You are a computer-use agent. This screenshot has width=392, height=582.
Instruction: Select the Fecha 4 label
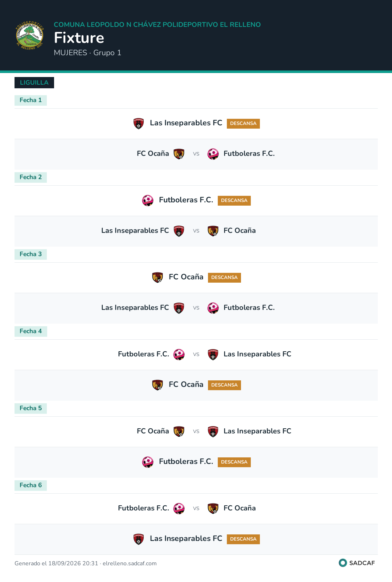(30, 331)
